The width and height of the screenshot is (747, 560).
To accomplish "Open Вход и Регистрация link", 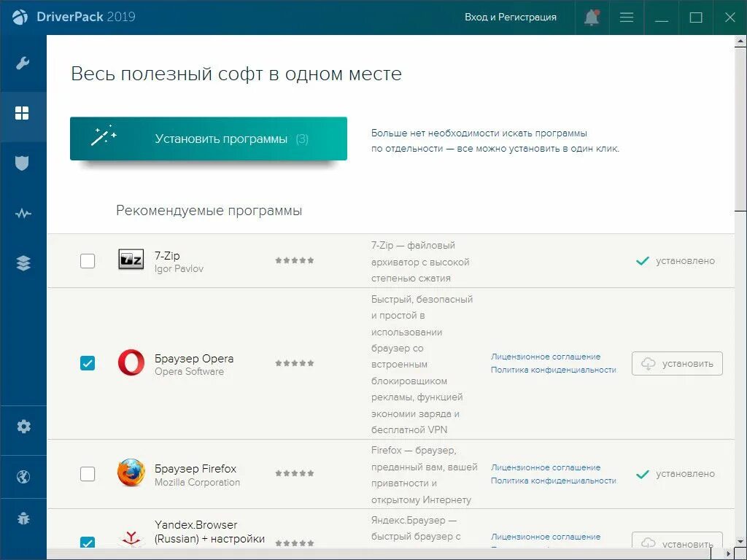I will point(510,17).
